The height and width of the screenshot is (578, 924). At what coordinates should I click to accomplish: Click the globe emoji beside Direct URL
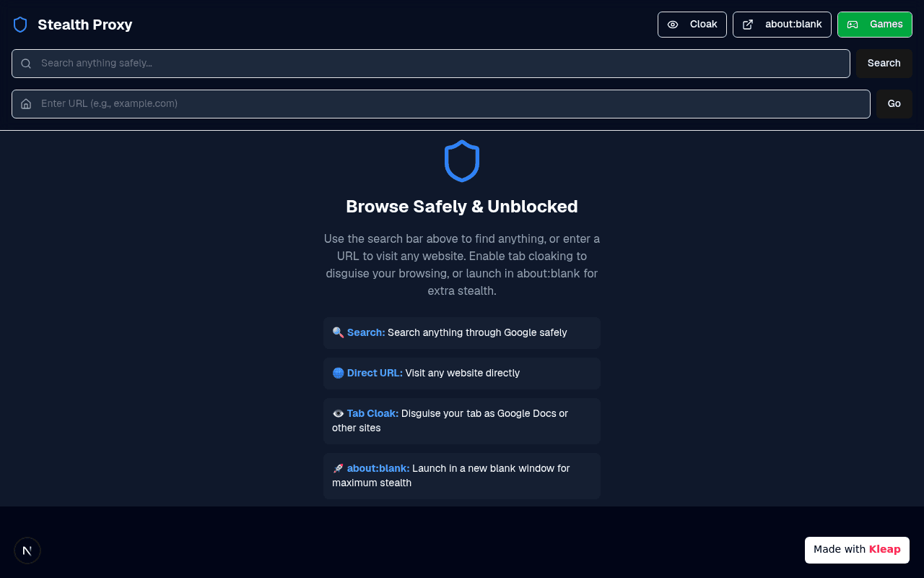338,373
